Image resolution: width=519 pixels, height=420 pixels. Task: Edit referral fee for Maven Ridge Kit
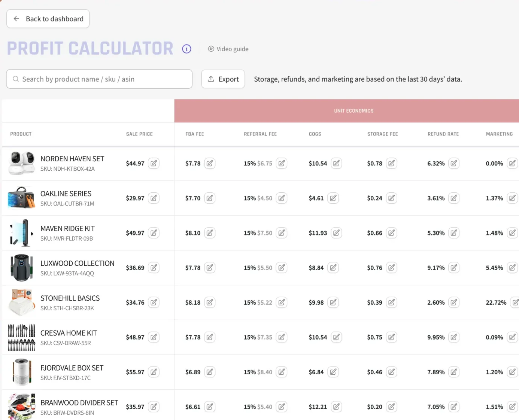point(282,233)
